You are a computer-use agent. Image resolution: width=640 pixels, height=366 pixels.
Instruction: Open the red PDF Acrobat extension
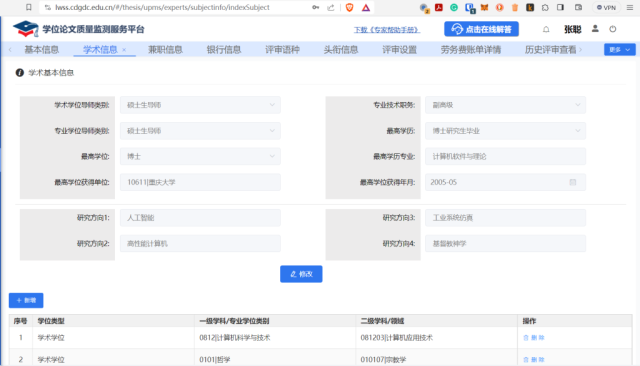[439, 7]
